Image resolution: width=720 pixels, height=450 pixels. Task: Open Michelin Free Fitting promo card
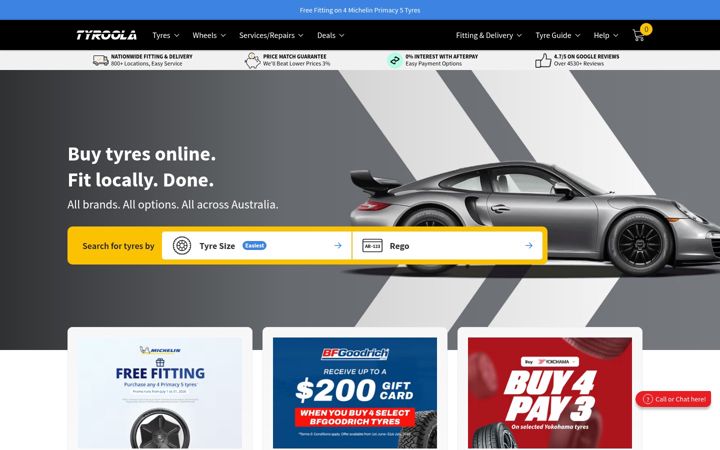tap(160, 390)
